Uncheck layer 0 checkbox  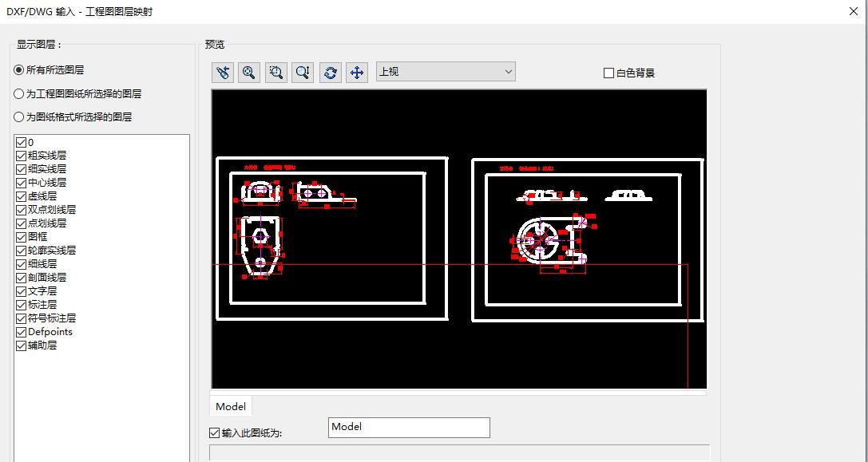click(21, 143)
